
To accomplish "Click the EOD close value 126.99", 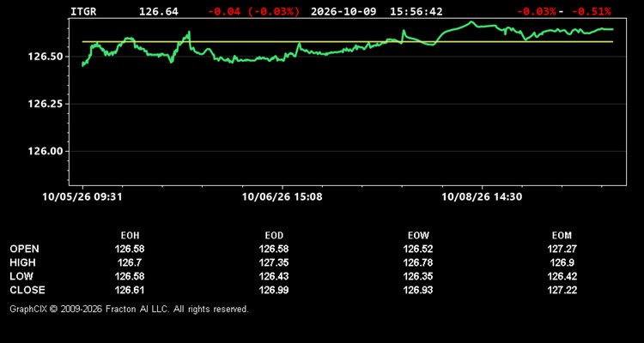I will click(274, 290).
